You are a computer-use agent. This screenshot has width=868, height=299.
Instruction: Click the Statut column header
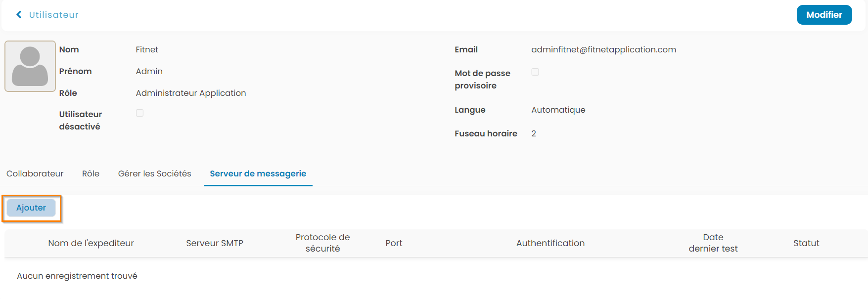coord(806,243)
